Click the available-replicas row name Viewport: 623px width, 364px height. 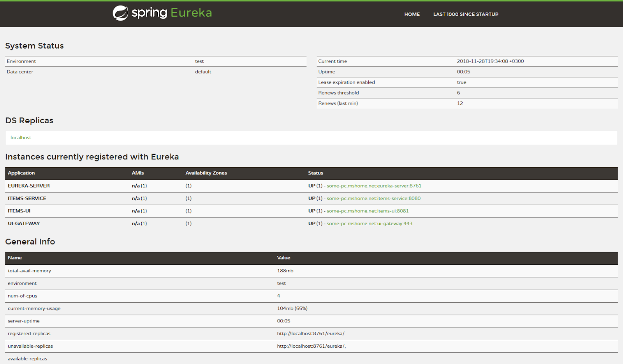point(27,359)
